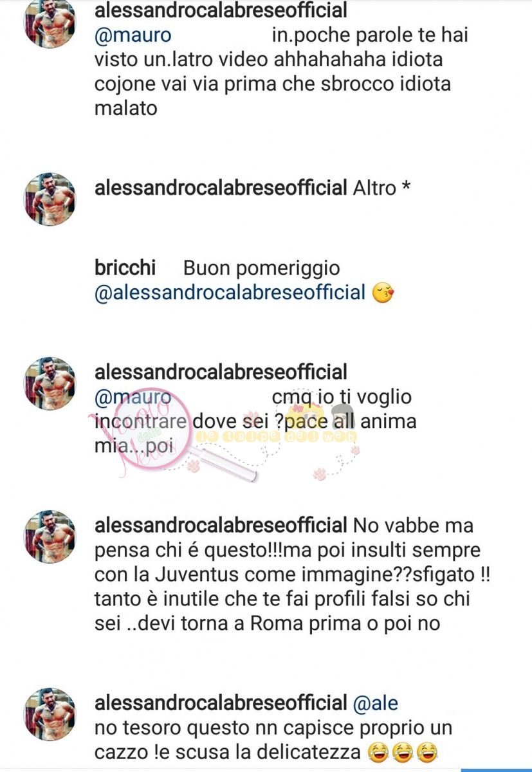
Task: Follow the @alessandrocalabreseofficial mention in bricchi's comment
Action: [230, 293]
